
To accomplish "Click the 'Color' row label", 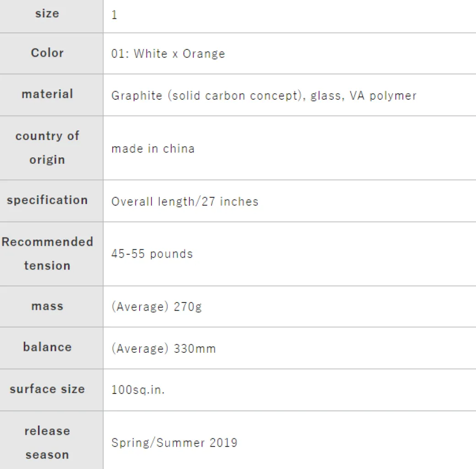I will (x=47, y=53).
